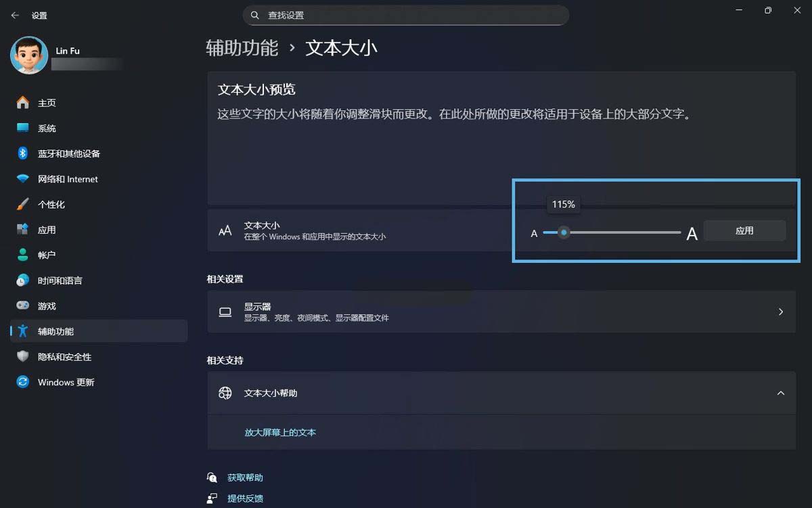Click the 获取帮助 link
Image resolution: width=812 pixels, height=508 pixels.
(x=245, y=478)
